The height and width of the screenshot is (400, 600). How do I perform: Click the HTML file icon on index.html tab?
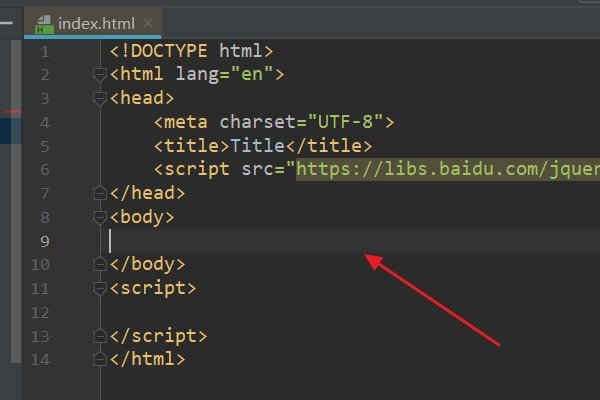(43, 20)
